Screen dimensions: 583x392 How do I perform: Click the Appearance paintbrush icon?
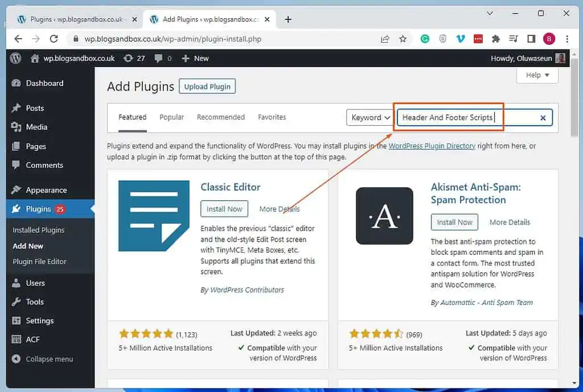16,190
